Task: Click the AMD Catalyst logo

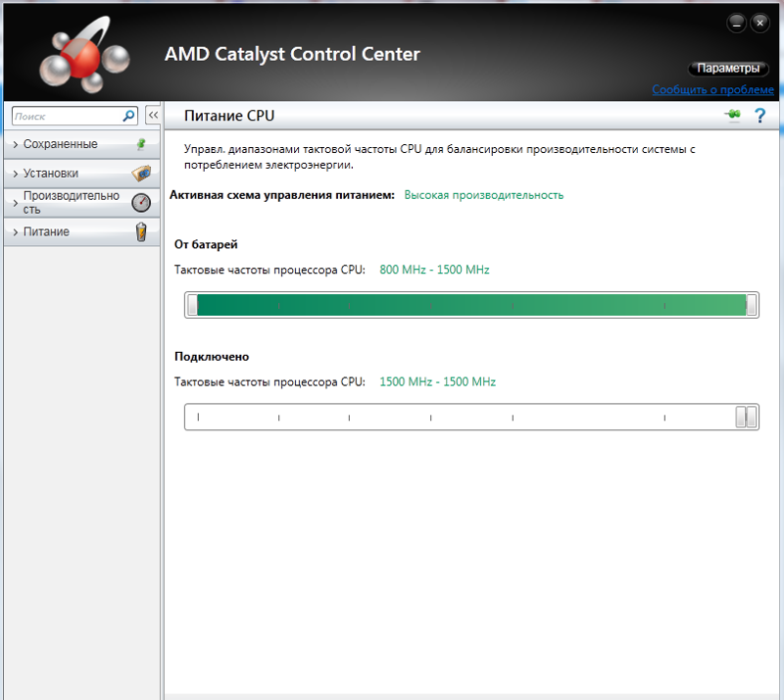Action: click(84, 56)
